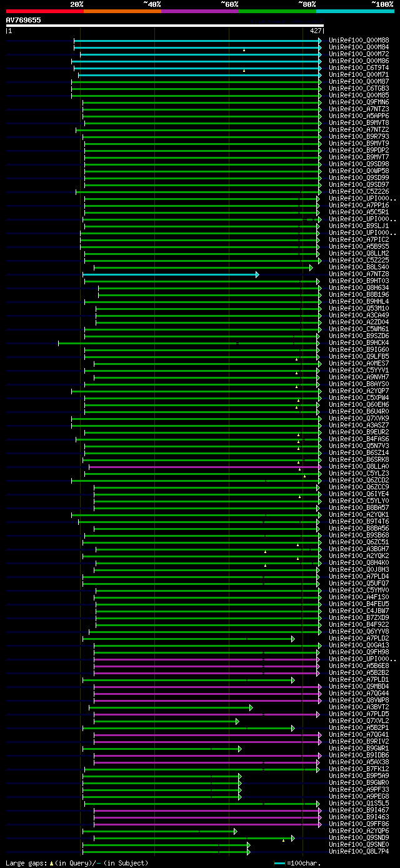
Task: Click label UniRef100_Q0GA13
Action: (x=359, y=646)
